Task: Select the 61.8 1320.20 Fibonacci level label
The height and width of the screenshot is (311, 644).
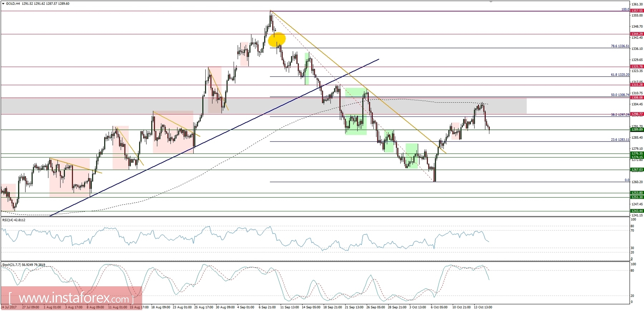Action: pyautogui.click(x=620, y=75)
